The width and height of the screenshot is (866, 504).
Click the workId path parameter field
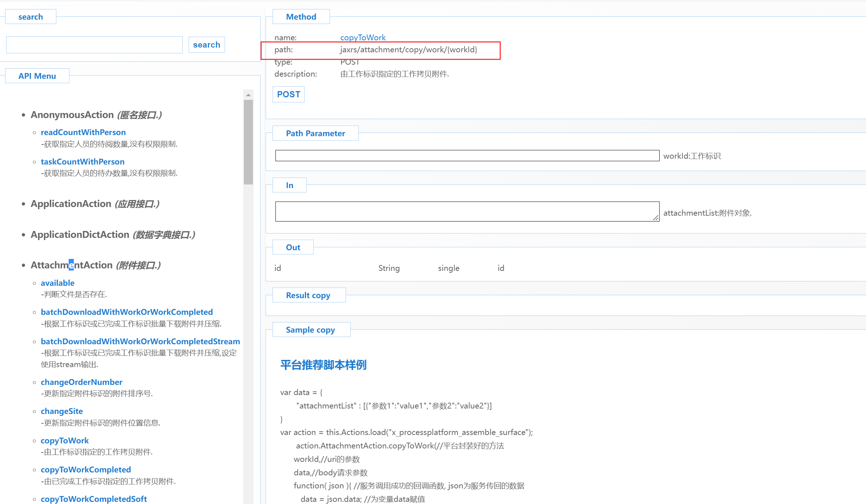point(467,156)
